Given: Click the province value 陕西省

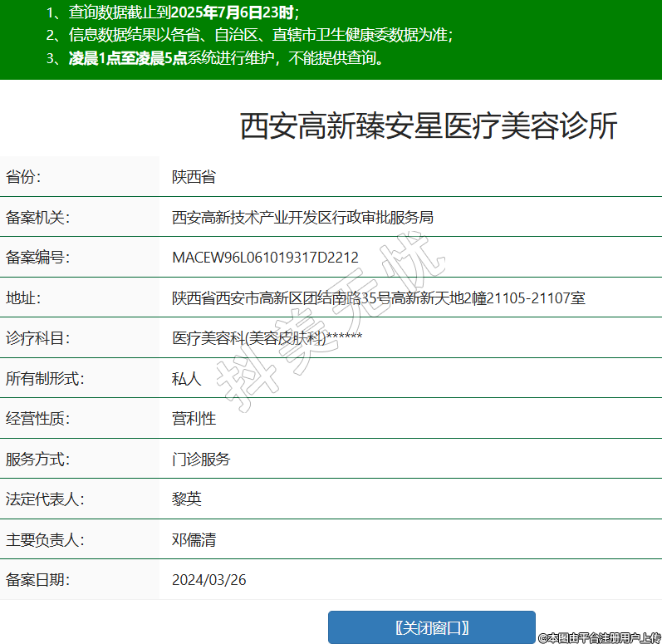Looking at the screenshot, I should [x=194, y=177].
